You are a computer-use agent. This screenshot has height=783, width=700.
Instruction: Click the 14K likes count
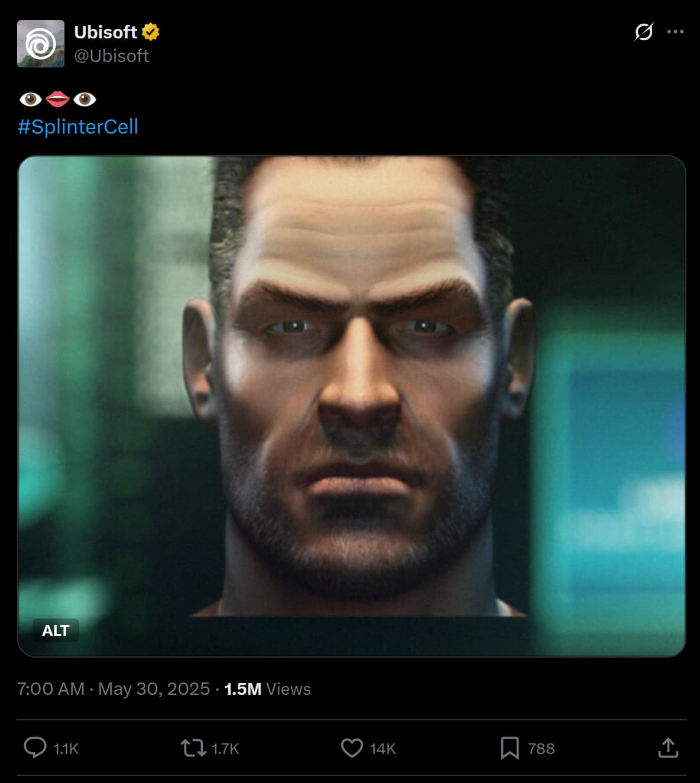pyautogui.click(x=383, y=749)
